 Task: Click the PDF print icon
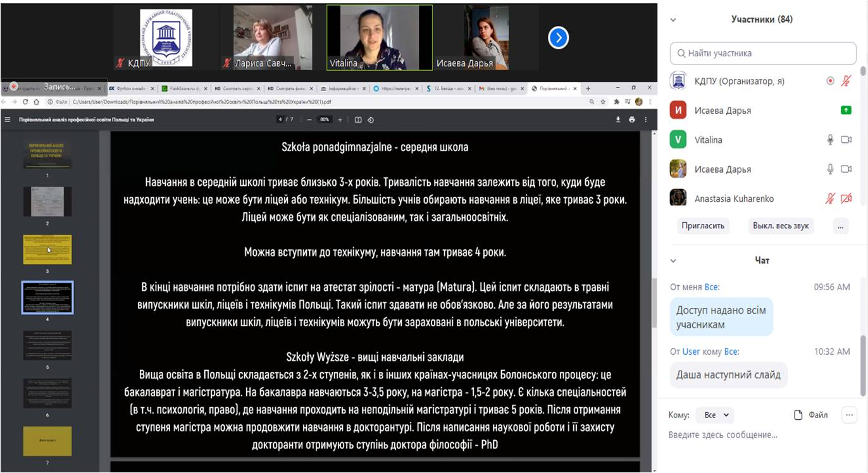[631, 120]
